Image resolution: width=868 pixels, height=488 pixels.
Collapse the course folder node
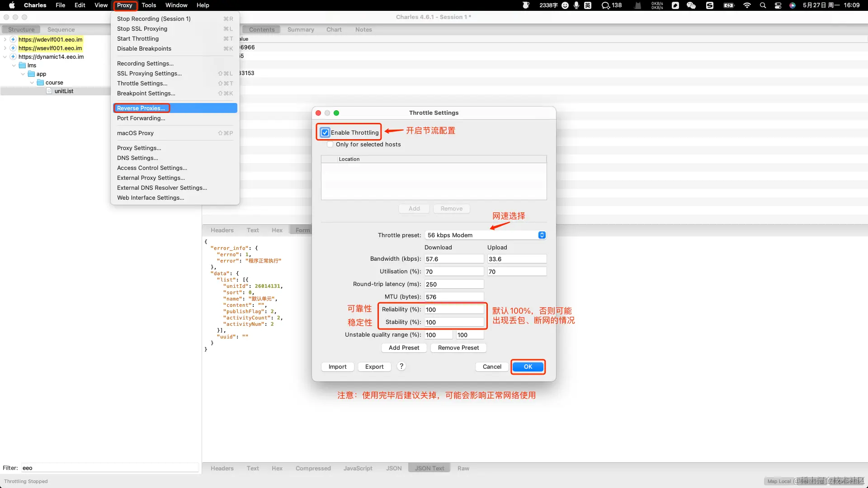pos(32,82)
